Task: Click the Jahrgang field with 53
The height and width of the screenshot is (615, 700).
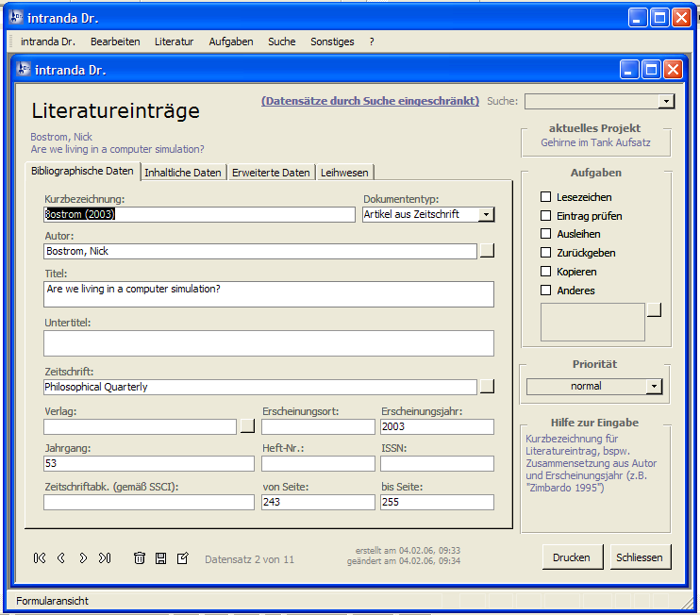Action: tap(149, 463)
